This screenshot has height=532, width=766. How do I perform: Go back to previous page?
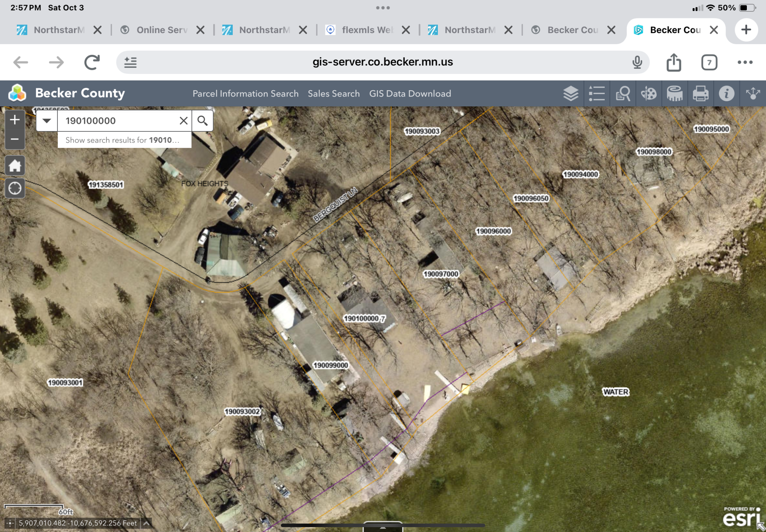click(21, 62)
